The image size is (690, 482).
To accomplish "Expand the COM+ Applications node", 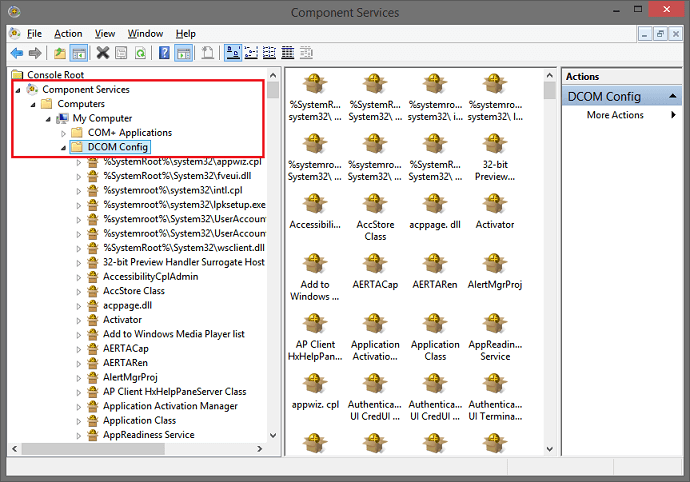I will point(63,133).
